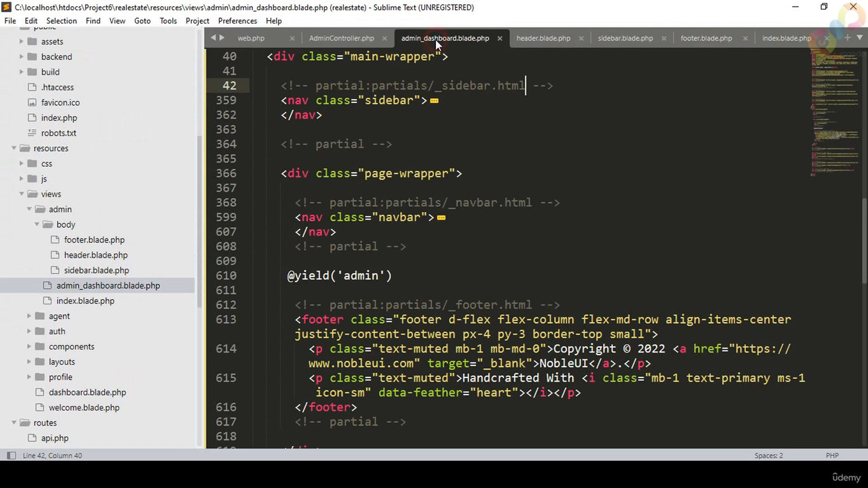The width and height of the screenshot is (868, 488).
Task: Expand the auth folder
Action: pos(29,331)
